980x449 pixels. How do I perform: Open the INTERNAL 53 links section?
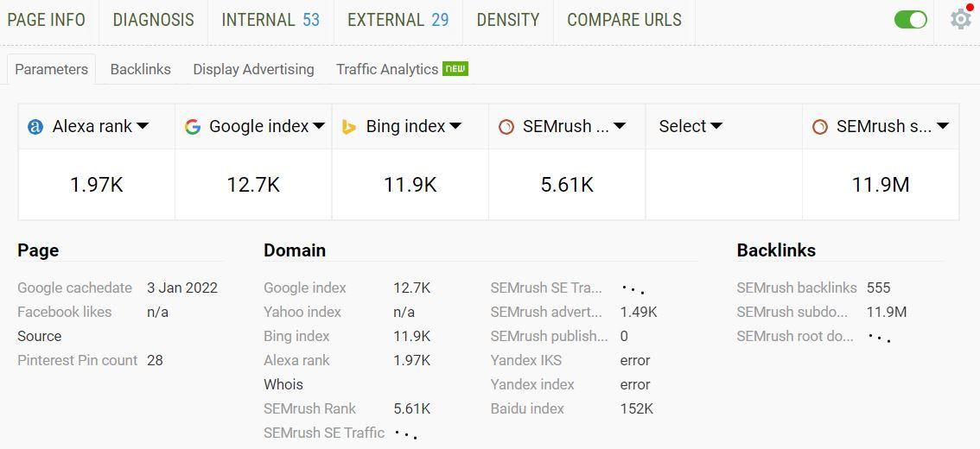[x=270, y=20]
